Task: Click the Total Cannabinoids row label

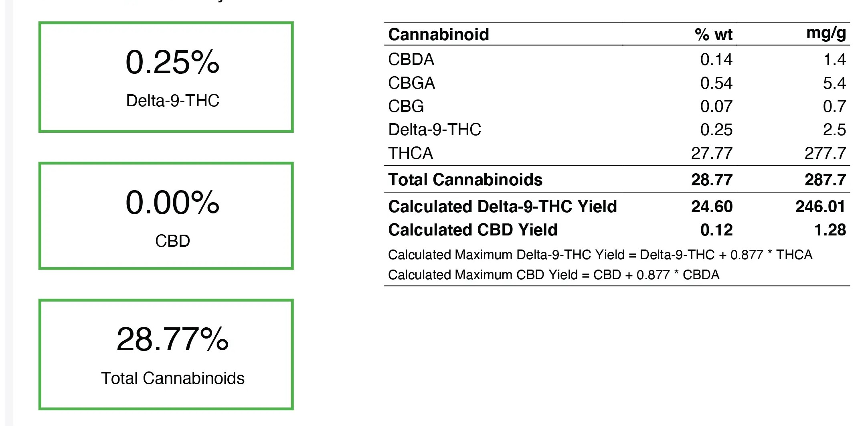Action: (465, 180)
